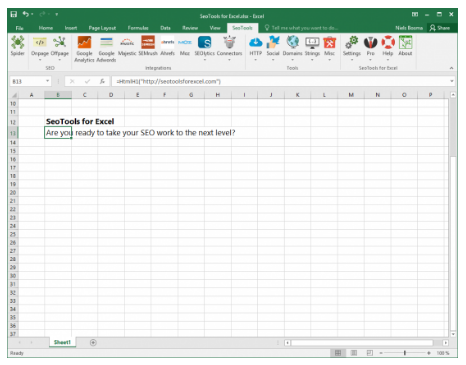Switch to the Review tab
This screenshot has height=365, width=466.
click(190, 28)
